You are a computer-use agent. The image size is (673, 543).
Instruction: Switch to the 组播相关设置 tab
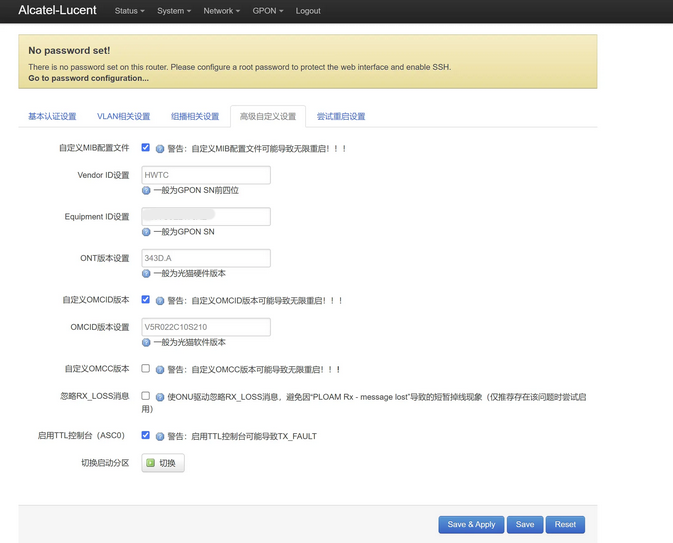pyautogui.click(x=195, y=116)
